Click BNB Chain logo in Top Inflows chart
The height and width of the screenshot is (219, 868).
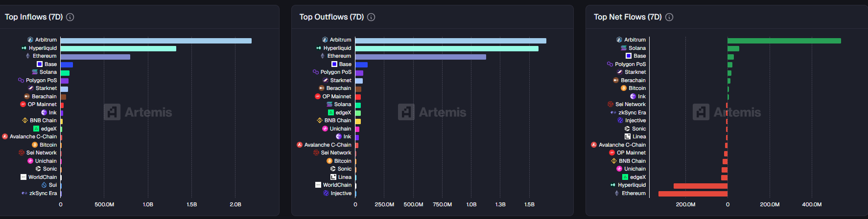click(x=25, y=120)
